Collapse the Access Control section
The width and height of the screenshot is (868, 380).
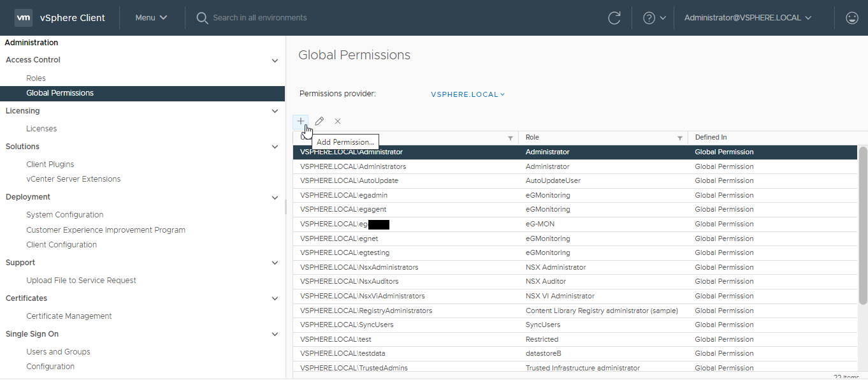point(275,61)
